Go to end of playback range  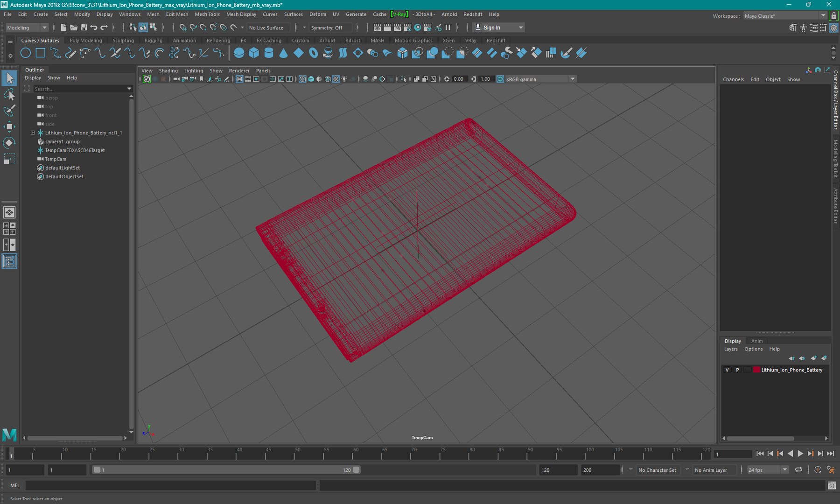click(x=831, y=454)
